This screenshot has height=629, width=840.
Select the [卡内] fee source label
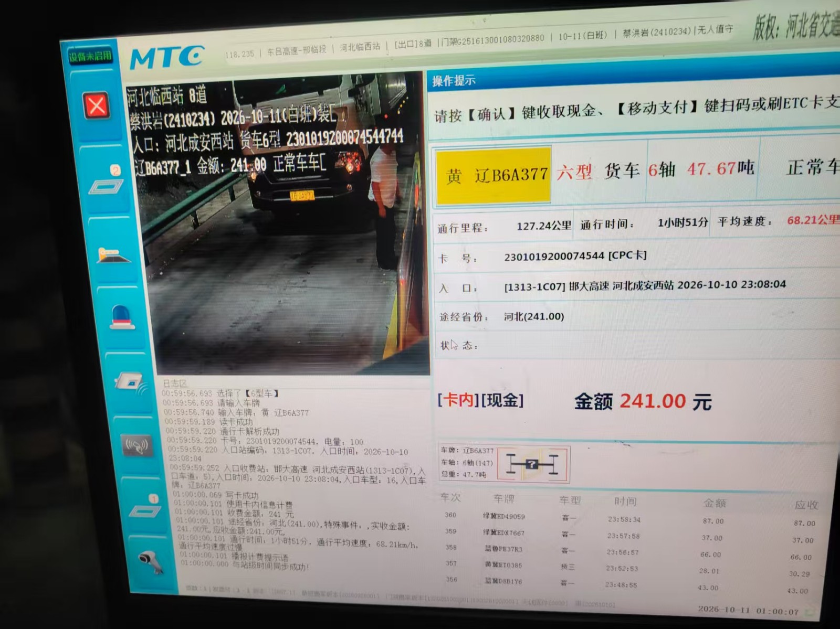coord(458,400)
